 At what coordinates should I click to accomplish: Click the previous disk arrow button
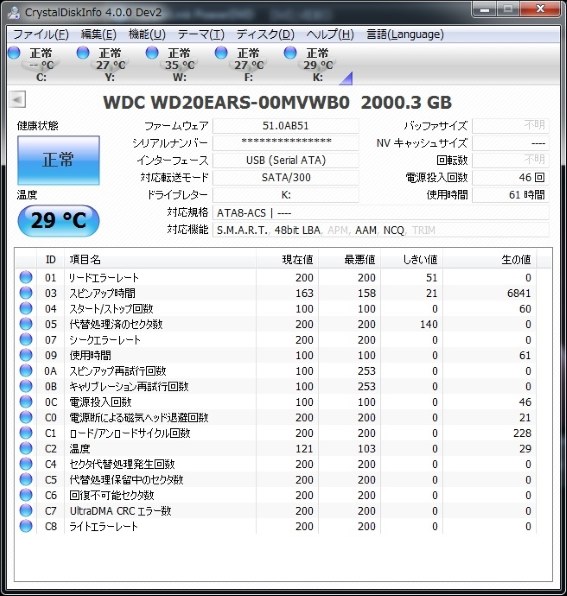[x=17, y=100]
